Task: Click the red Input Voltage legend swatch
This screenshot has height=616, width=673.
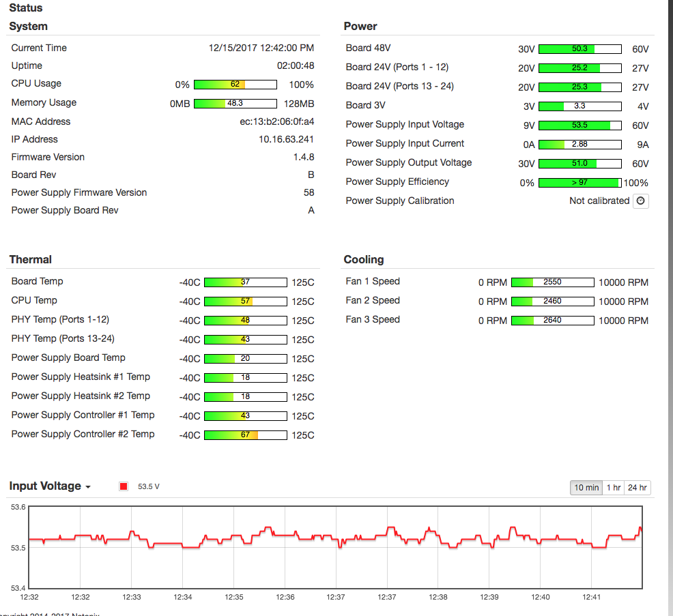Action: [x=124, y=486]
